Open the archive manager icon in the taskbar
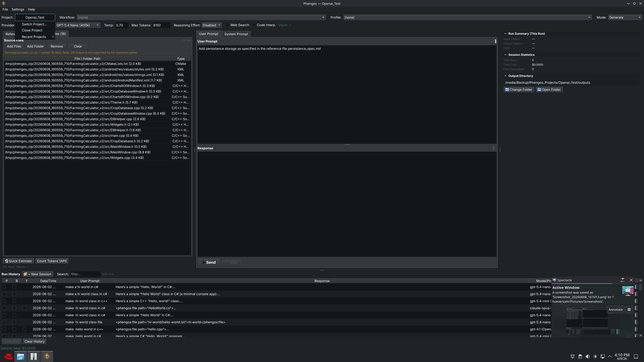 [34, 356]
